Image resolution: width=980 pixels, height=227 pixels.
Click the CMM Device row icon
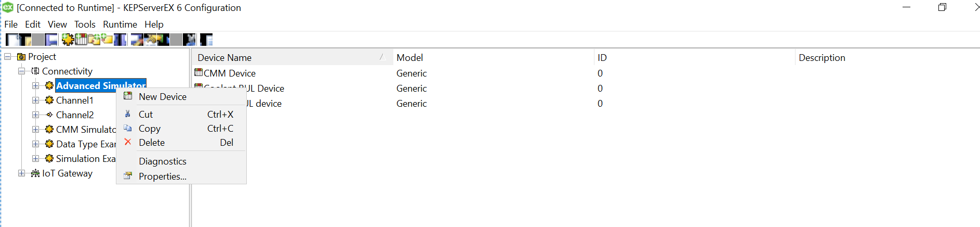pos(198,72)
